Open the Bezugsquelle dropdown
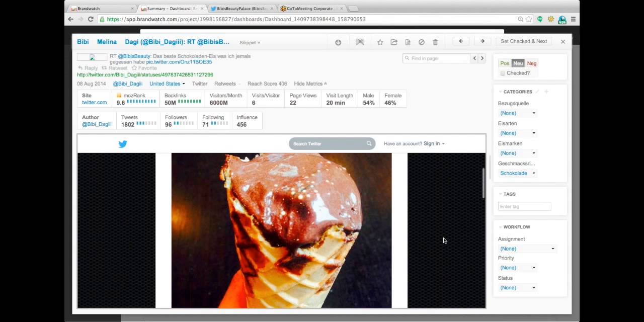 [x=518, y=113]
